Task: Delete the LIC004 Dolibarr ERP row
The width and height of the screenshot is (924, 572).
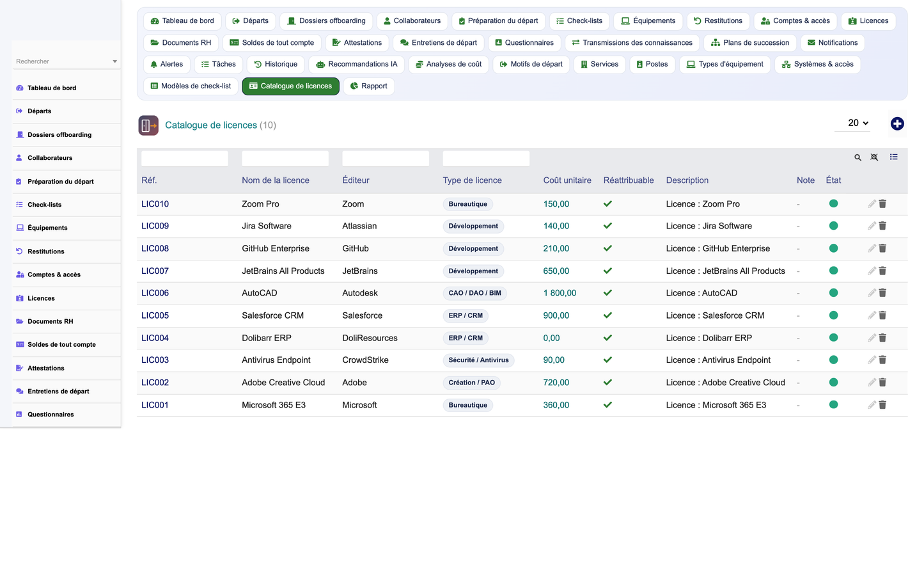Action: coord(882,338)
